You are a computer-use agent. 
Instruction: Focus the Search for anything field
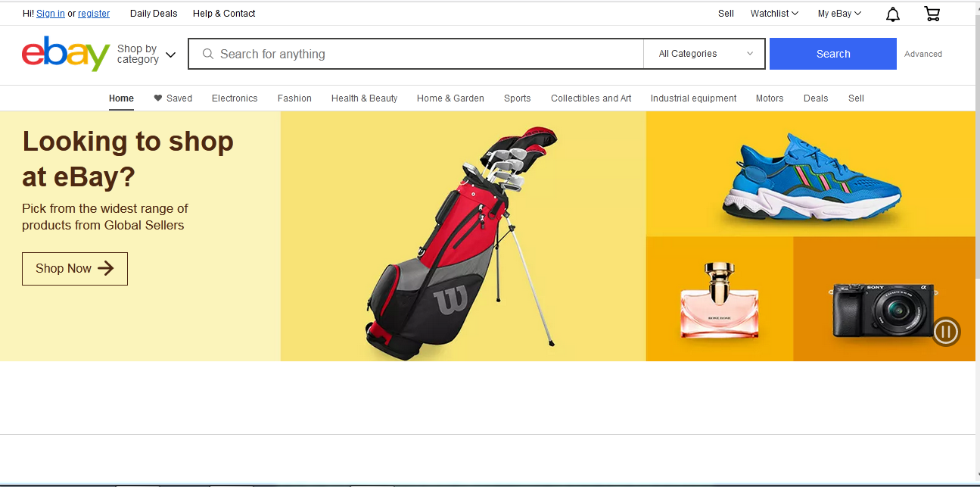pyautogui.click(x=415, y=54)
